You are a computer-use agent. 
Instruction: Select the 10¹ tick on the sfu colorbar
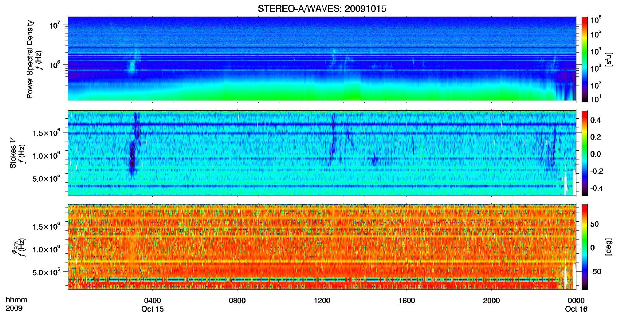596,99
